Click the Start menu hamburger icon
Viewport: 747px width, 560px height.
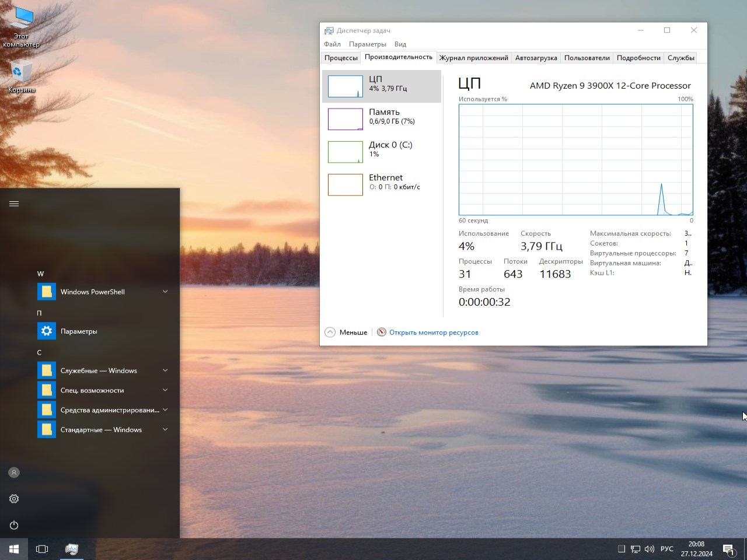[14, 204]
